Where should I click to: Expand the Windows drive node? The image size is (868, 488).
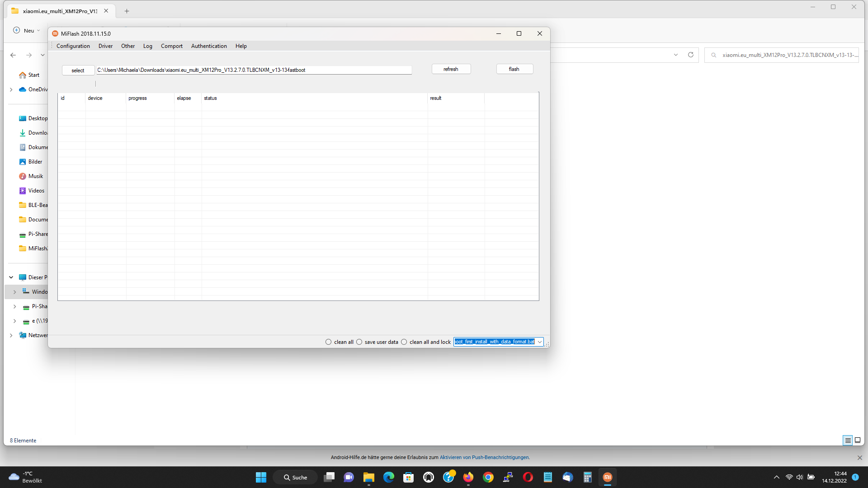click(15, 292)
